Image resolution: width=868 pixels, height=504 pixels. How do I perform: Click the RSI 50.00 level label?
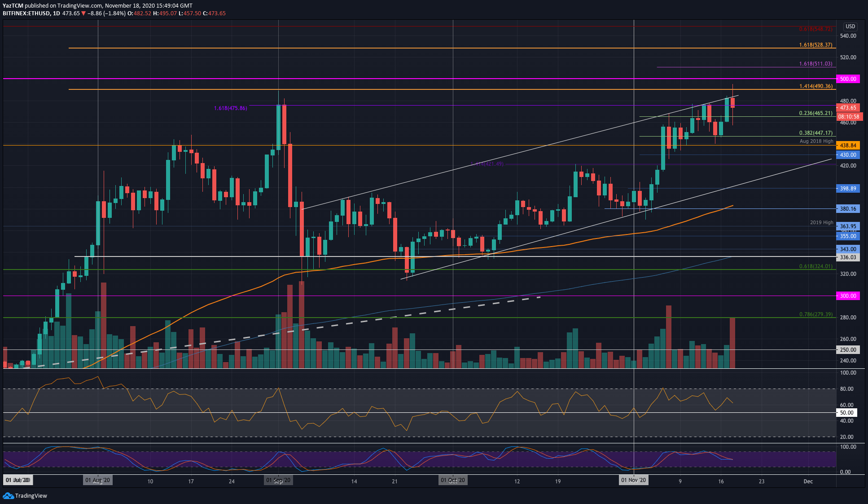[847, 413]
